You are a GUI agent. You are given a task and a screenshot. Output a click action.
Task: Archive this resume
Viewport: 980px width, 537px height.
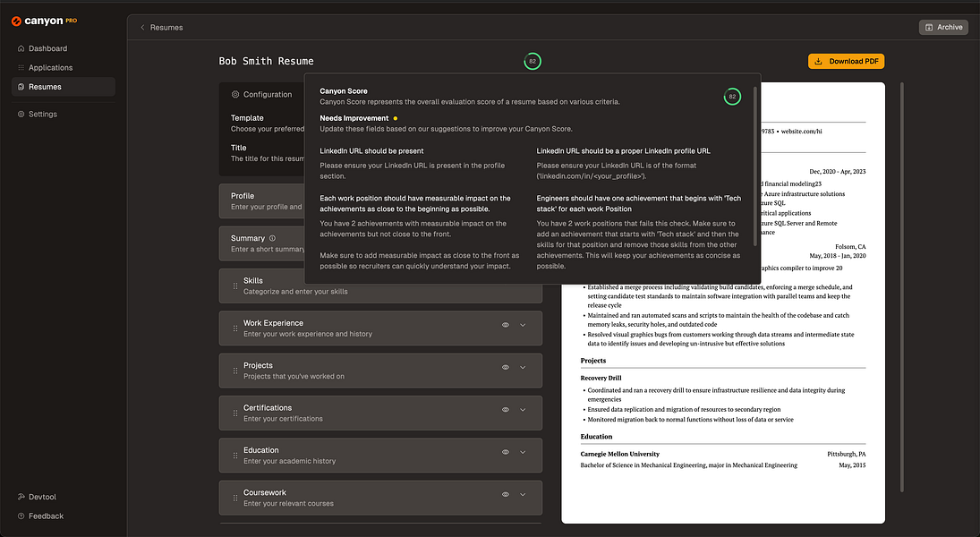point(943,27)
